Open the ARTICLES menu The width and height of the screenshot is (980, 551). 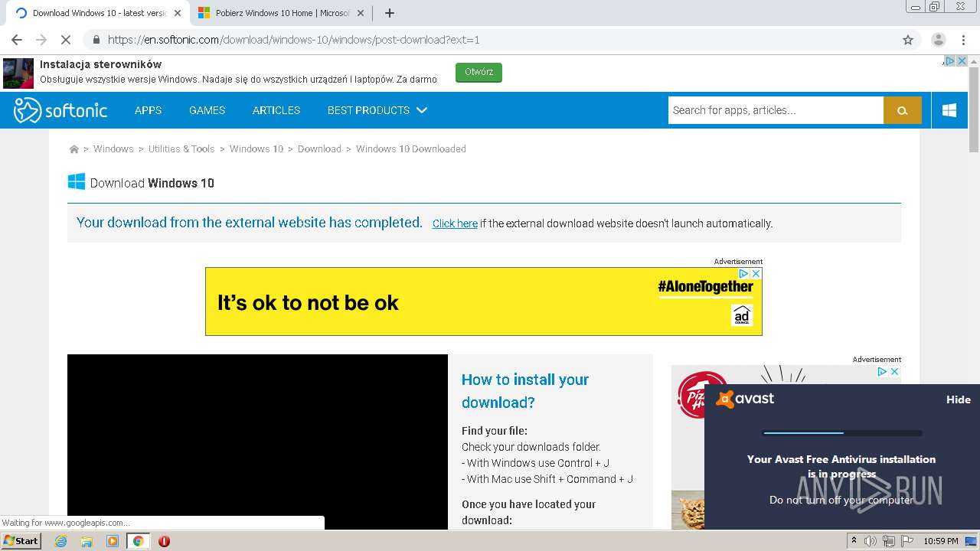pos(276,110)
